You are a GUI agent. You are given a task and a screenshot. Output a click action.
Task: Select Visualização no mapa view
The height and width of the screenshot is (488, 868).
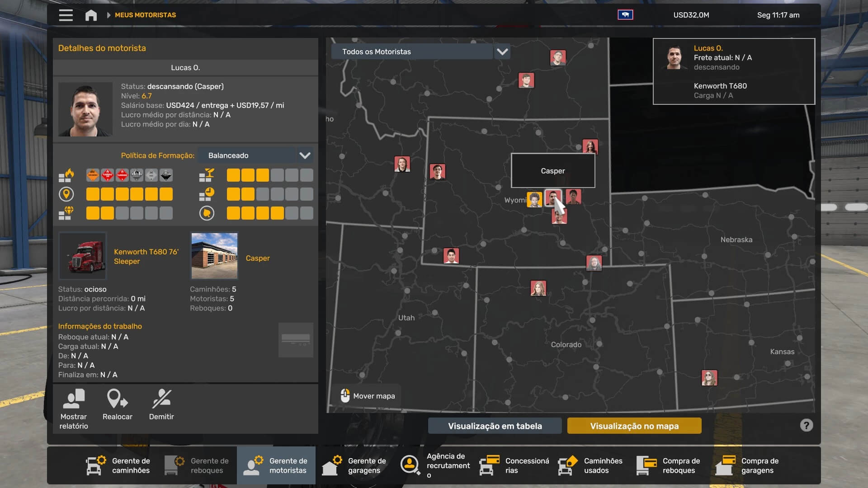click(634, 426)
